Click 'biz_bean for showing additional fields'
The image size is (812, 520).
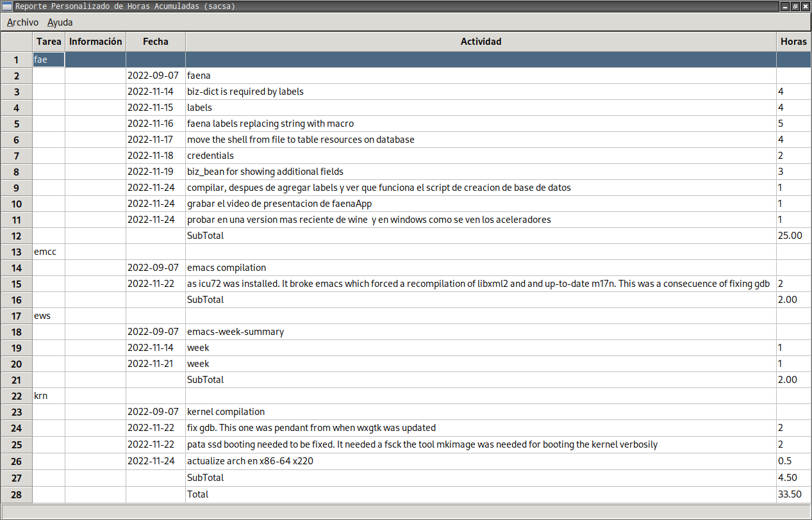point(481,172)
